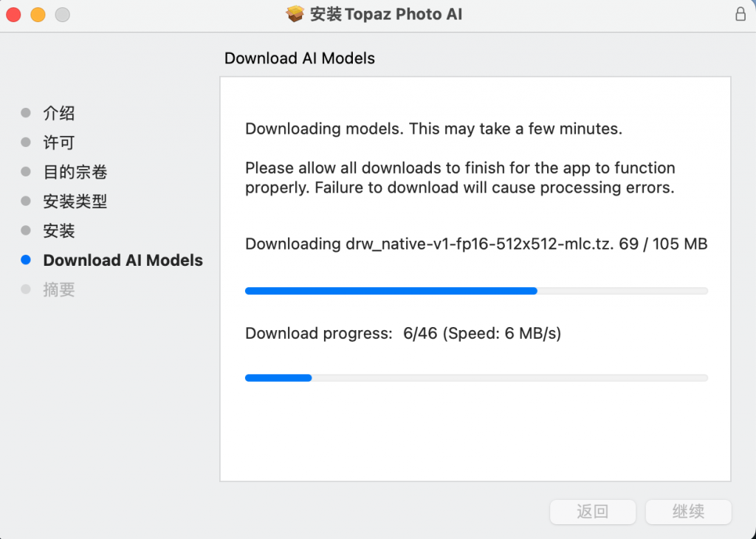Select the Download AI Models sidebar entry
This screenshot has height=539, width=756.
[123, 260]
